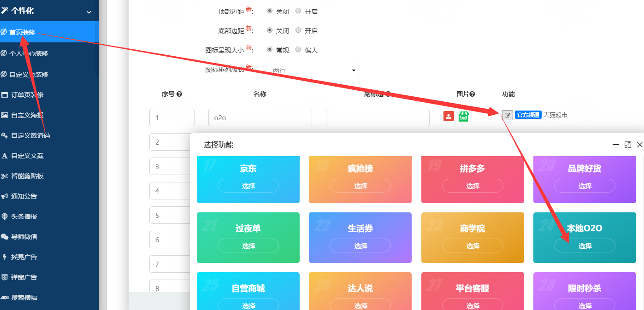Click the 序号 field containing 5

[x=169, y=215]
